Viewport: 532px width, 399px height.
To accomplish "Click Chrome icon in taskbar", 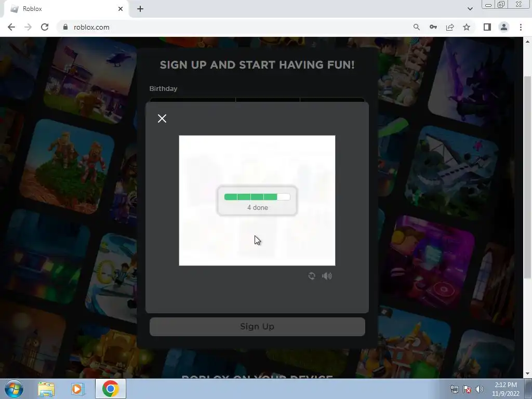I will 111,389.
